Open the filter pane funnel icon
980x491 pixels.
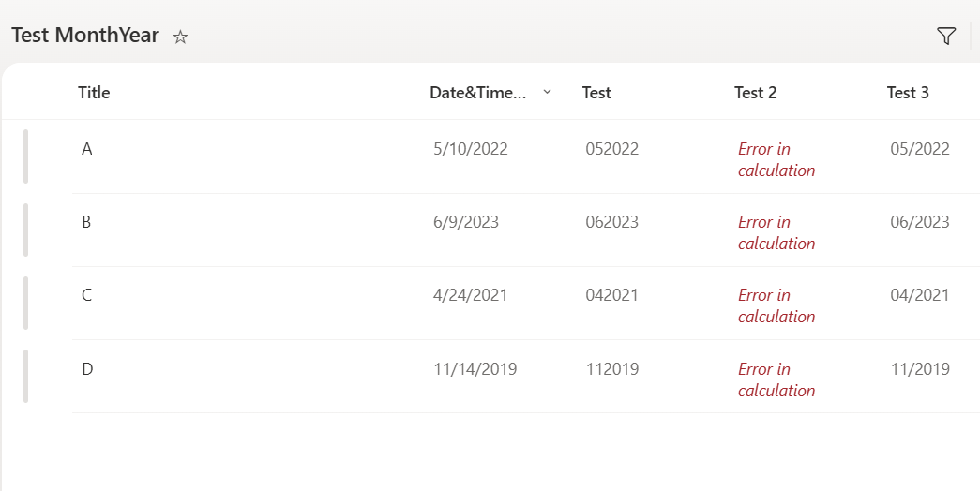[x=946, y=37]
